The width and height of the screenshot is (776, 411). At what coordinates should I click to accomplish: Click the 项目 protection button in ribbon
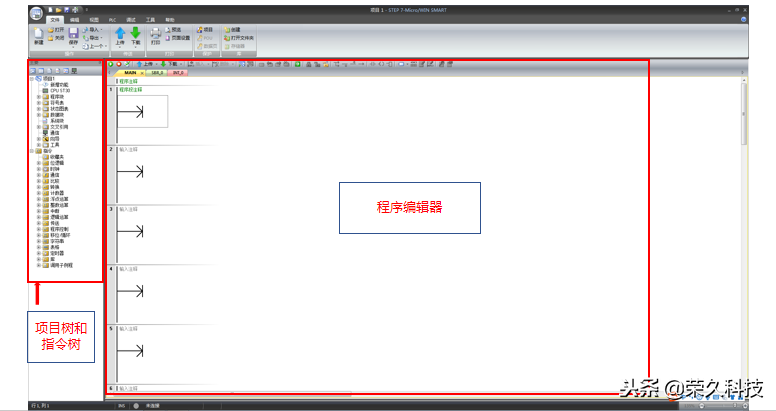tap(205, 30)
